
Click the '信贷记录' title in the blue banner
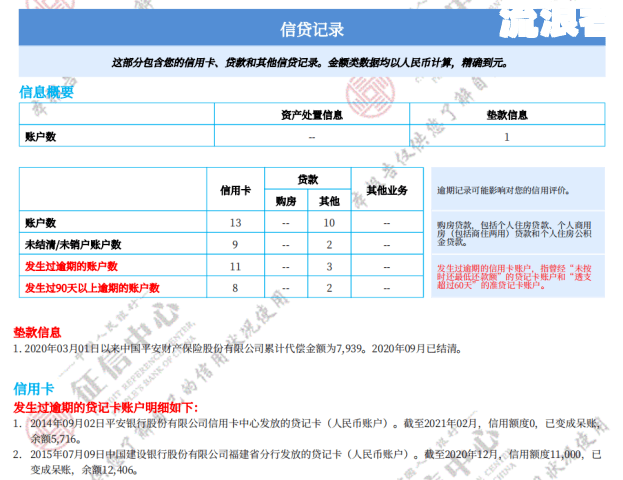[x=312, y=29]
